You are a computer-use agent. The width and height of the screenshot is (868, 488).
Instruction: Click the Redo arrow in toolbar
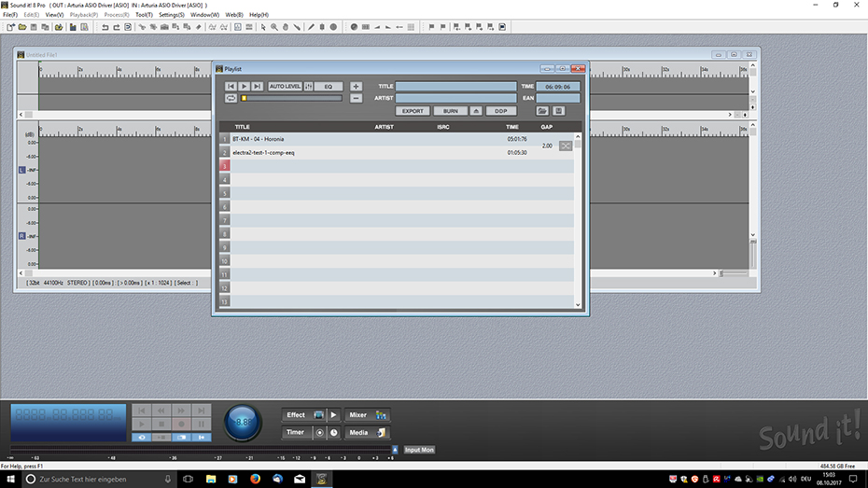click(117, 26)
